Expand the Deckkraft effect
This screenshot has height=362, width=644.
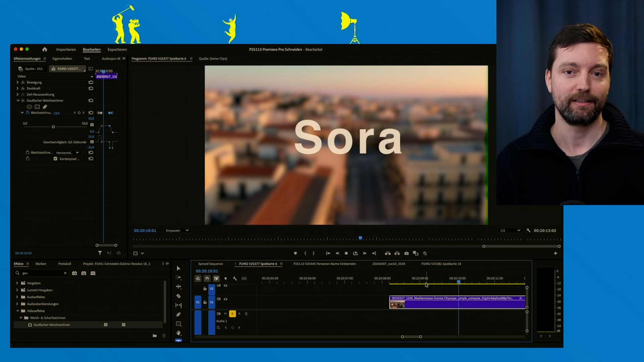tap(18, 88)
